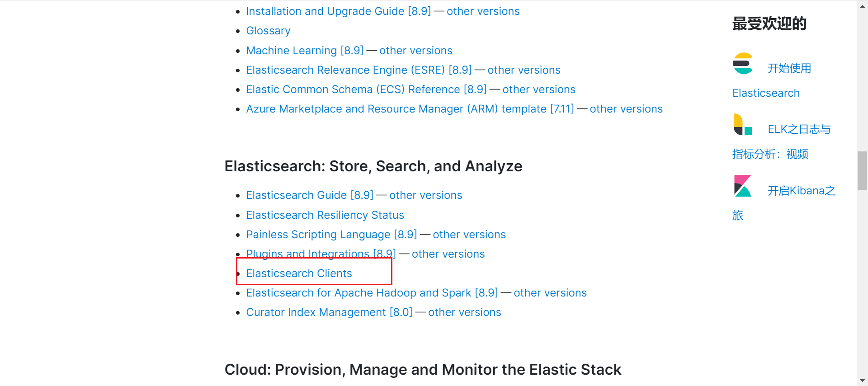Open Elasticsearch Relevance Engine (ESRE) link
868x386 pixels.
[359, 70]
